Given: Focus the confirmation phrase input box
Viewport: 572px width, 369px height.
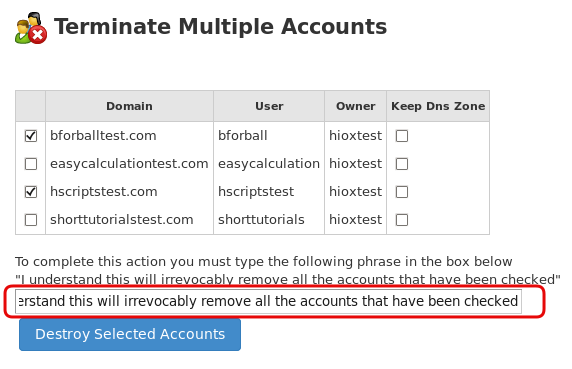Looking at the screenshot, I should point(268,301).
